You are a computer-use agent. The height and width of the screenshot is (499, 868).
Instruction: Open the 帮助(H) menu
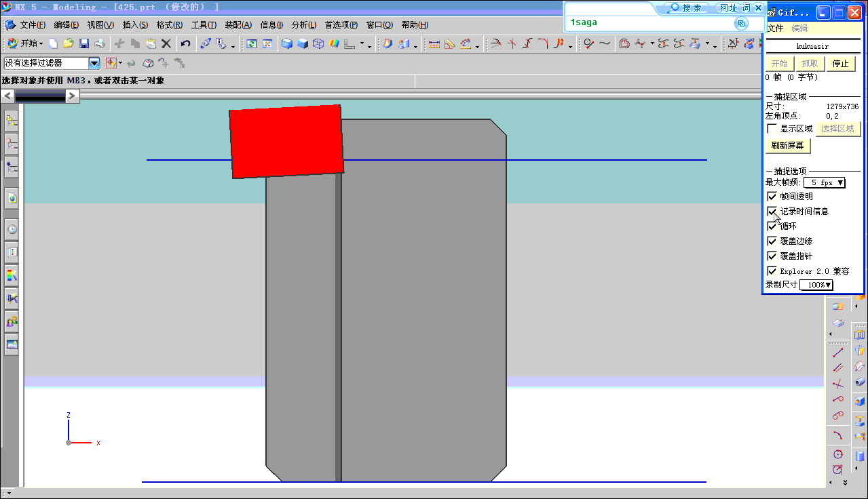click(x=415, y=25)
